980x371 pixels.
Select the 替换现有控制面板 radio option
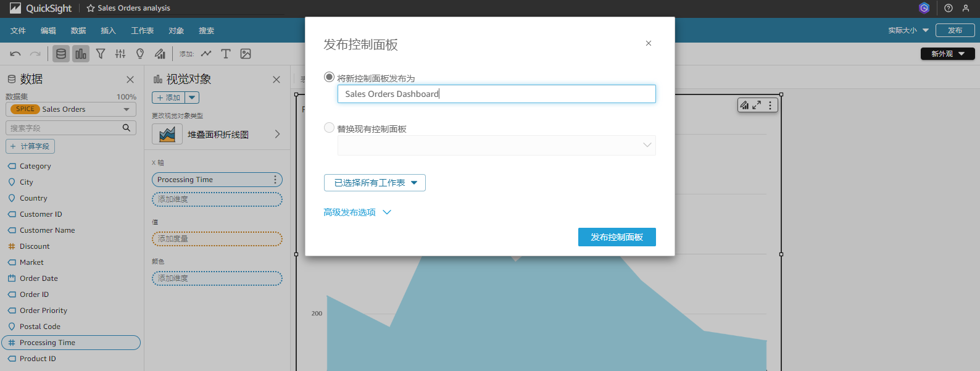[x=330, y=128]
